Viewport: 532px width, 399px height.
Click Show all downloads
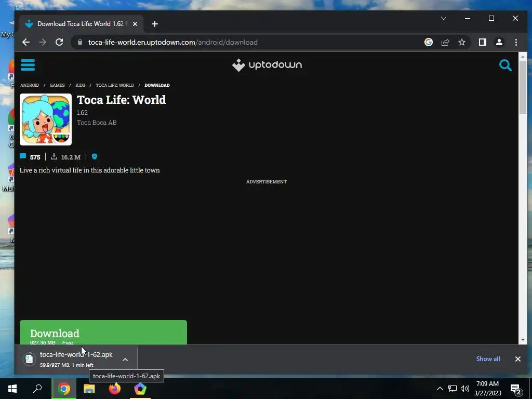[488, 359]
